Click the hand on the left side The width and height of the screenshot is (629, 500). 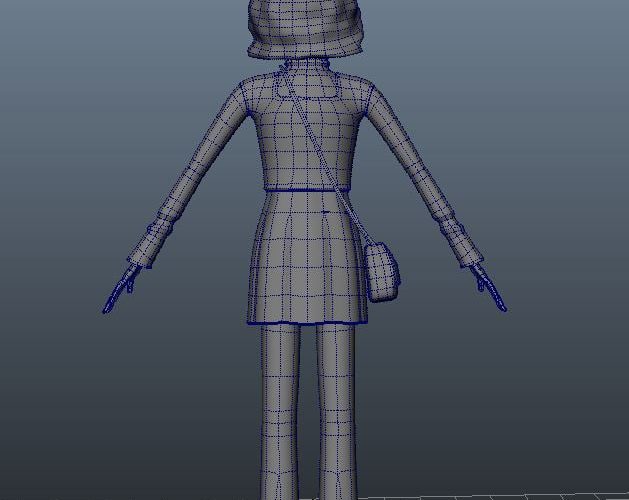(x=120, y=292)
